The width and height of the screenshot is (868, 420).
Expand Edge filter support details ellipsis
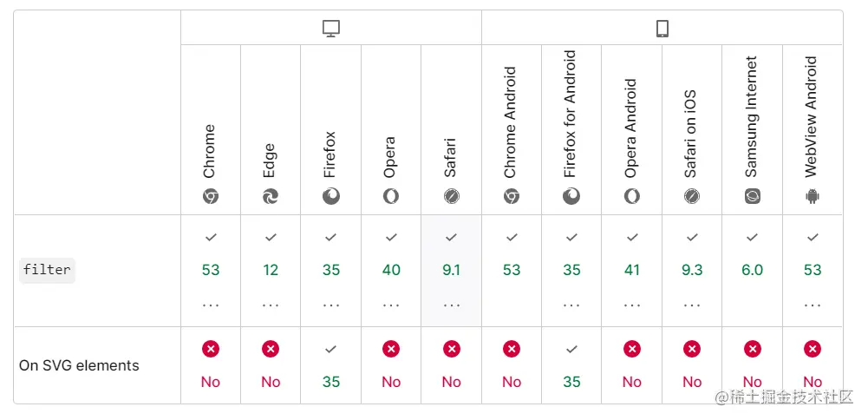(271, 305)
